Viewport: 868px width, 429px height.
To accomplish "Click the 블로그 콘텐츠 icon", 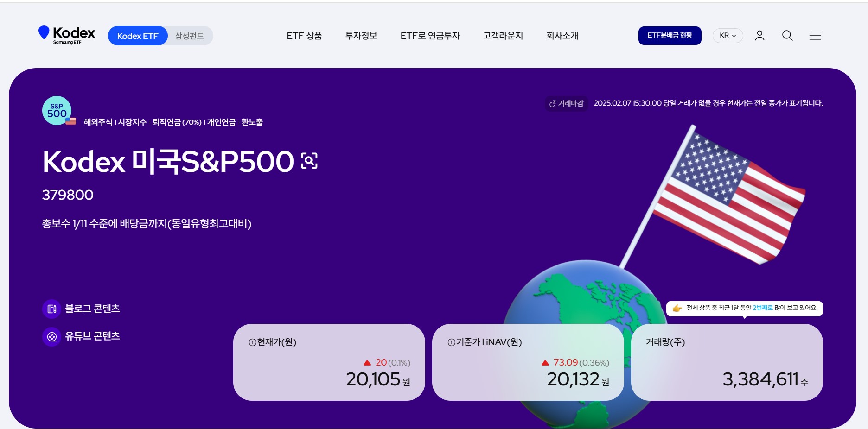I will [52, 309].
